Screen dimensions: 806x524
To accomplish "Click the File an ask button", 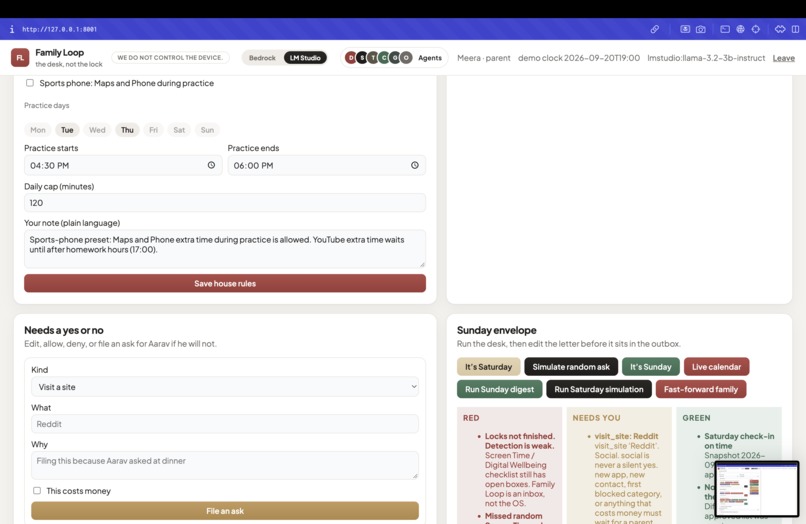I will [x=225, y=511].
